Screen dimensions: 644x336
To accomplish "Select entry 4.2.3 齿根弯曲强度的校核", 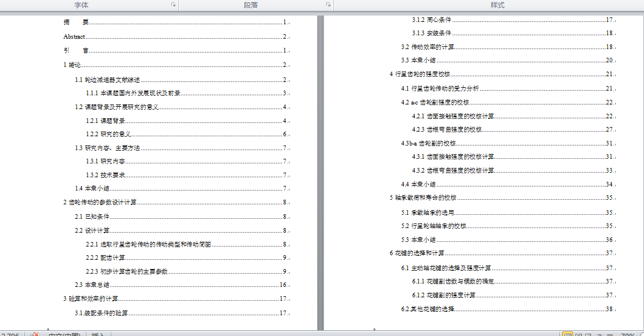I will pyautogui.click(x=514, y=129).
